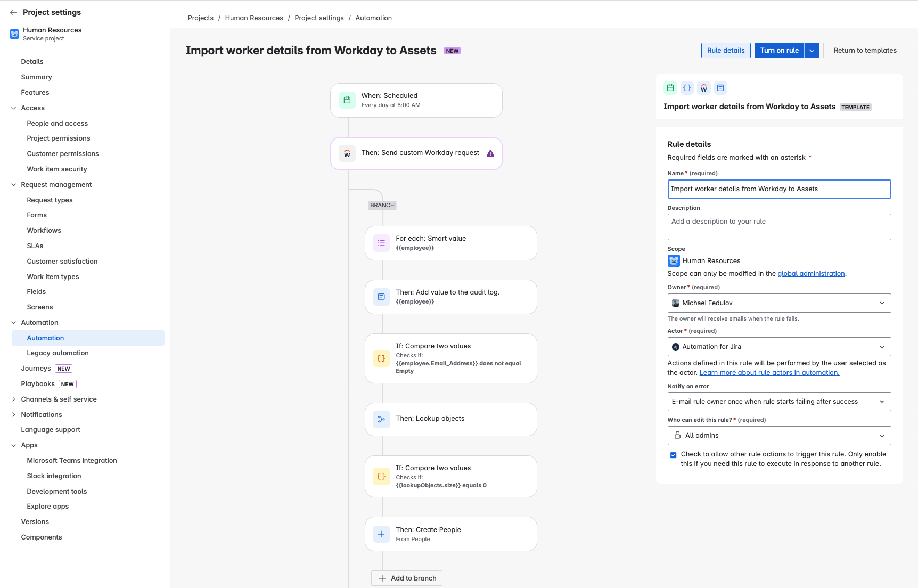Image resolution: width=918 pixels, height=588 pixels.
Task: Select Workflows in the sidebar
Action: pos(44,230)
